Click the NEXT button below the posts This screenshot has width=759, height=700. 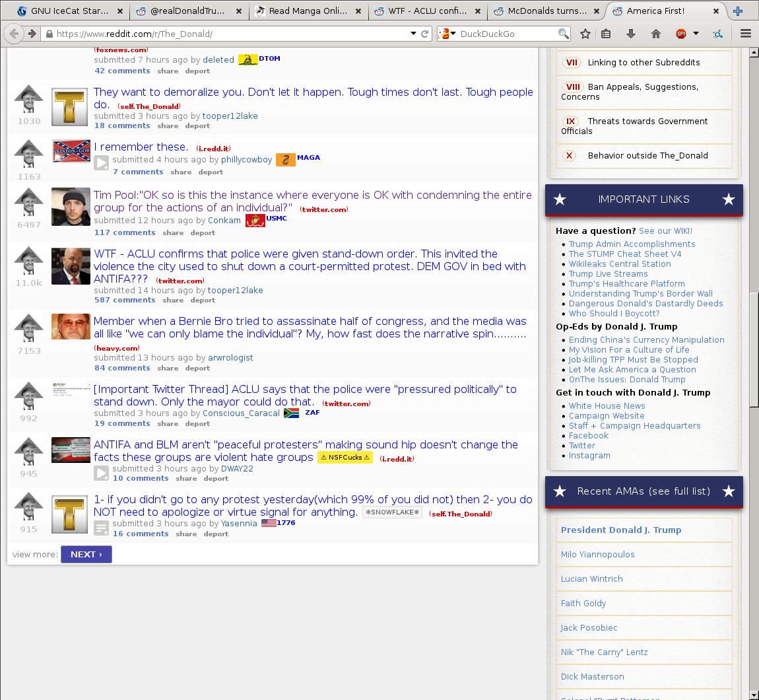pyautogui.click(x=86, y=554)
